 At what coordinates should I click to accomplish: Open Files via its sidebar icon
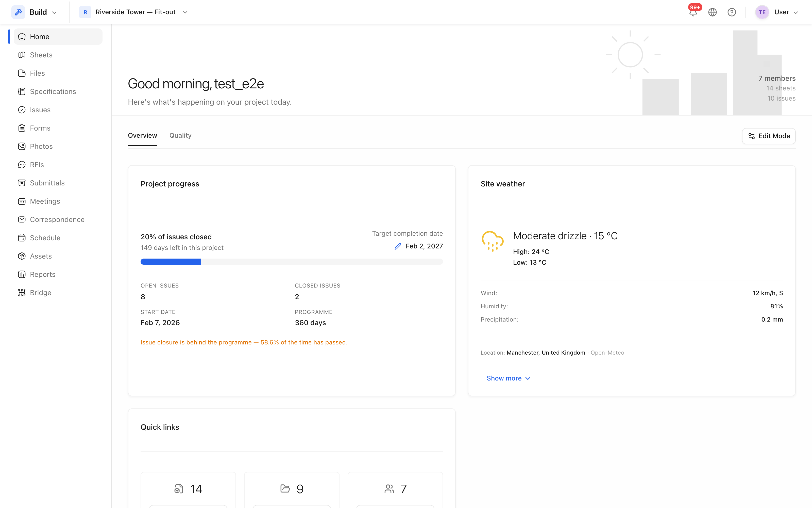click(x=22, y=73)
